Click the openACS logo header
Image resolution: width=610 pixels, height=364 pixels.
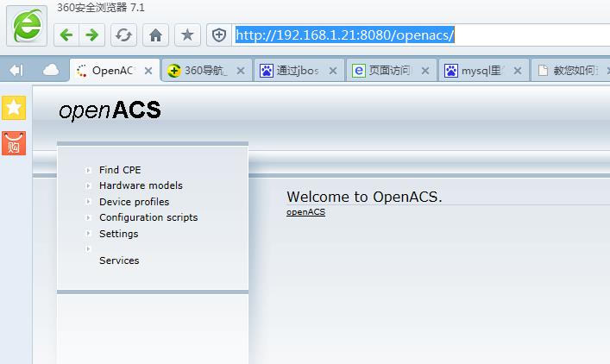[110, 110]
